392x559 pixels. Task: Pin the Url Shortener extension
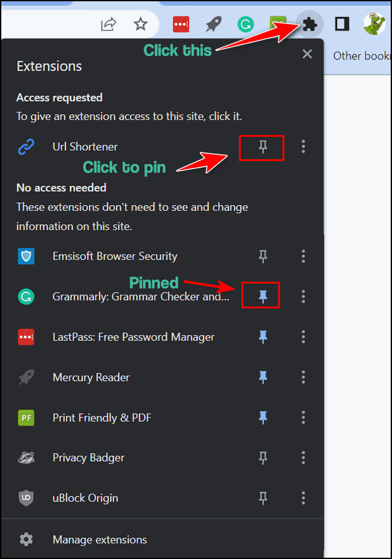[263, 146]
